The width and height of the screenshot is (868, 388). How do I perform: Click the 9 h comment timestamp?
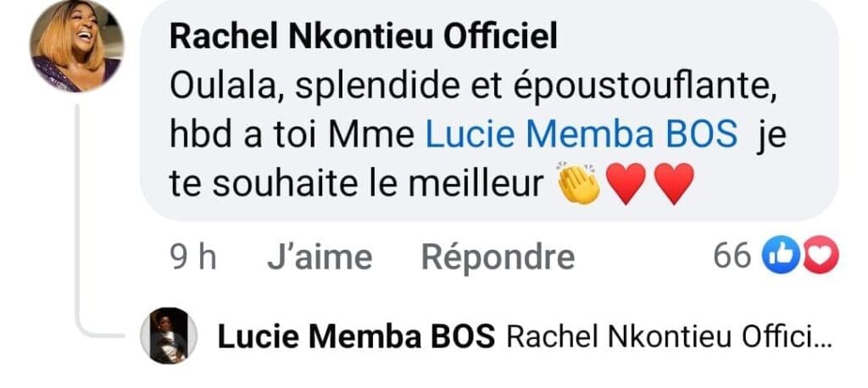[193, 257]
